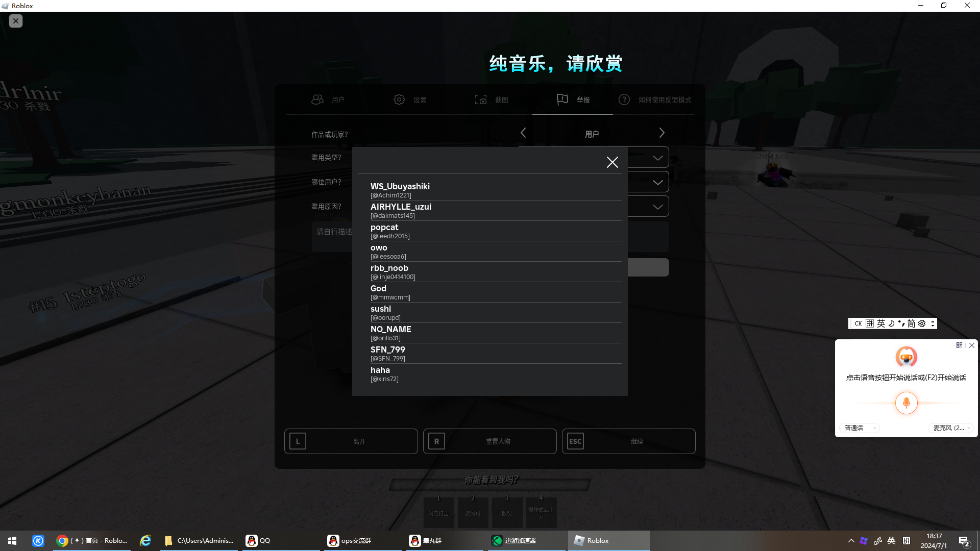
Task: Select user owo from list
Action: 496,251
